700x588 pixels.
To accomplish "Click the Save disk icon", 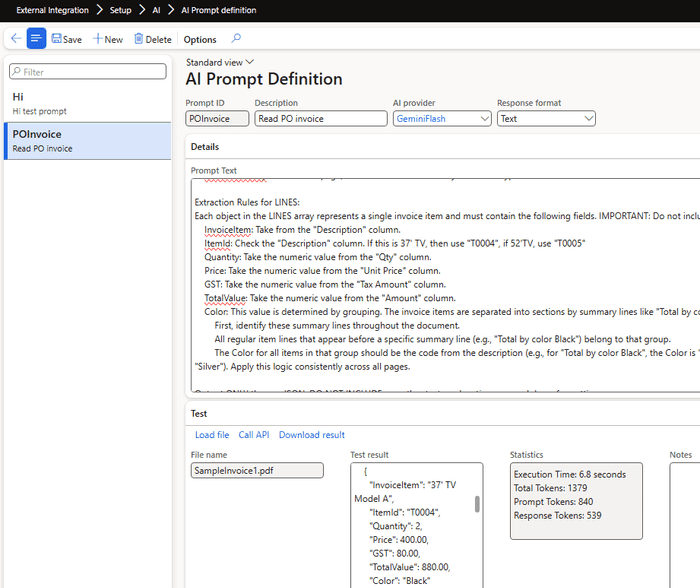I will (57, 39).
